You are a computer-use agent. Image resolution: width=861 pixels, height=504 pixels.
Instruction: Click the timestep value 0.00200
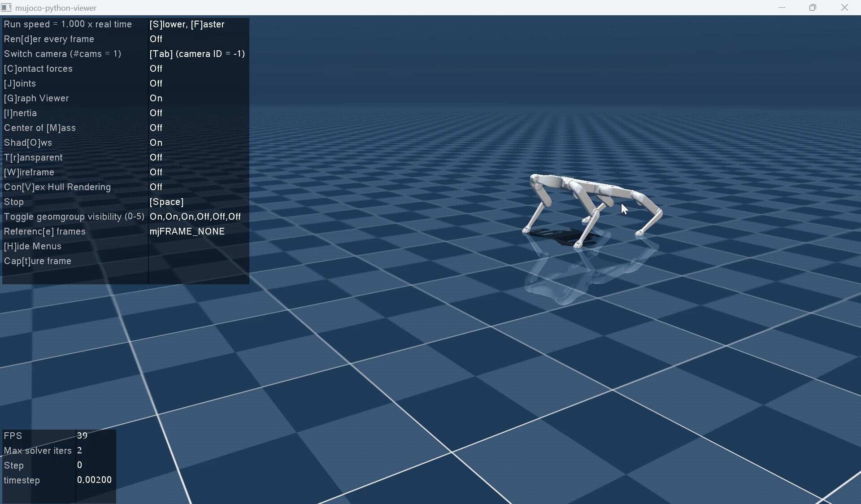[x=94, y=480]
